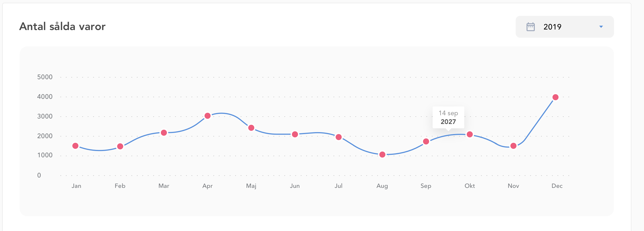Viewport: 644px width, 231px height.
Task: Select the Maj data point
Action: click(x=251, y=128)
